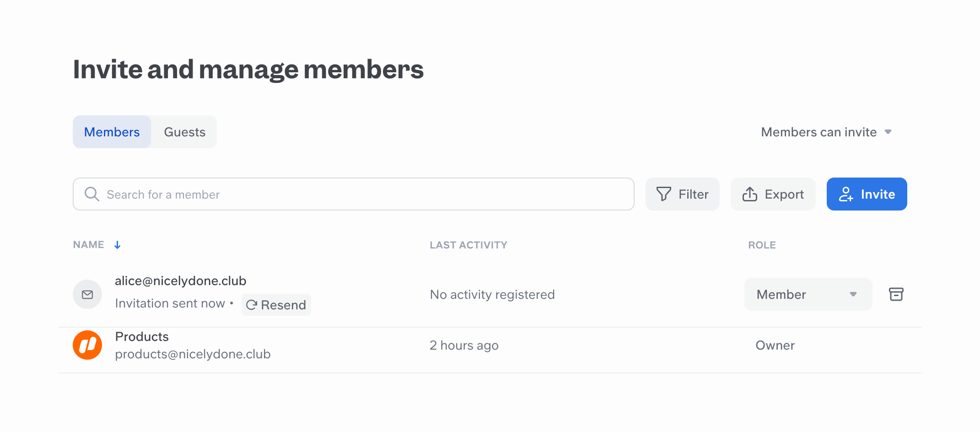Click the circular arrow Resend icon
The width and height of the screenshot is (980, 432).
251,305
